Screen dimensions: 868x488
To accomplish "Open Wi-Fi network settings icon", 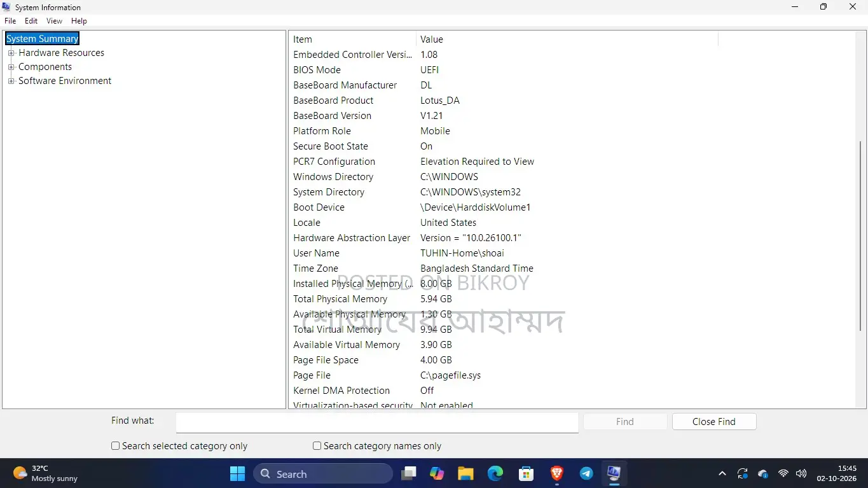I will (x=783, y=474).
